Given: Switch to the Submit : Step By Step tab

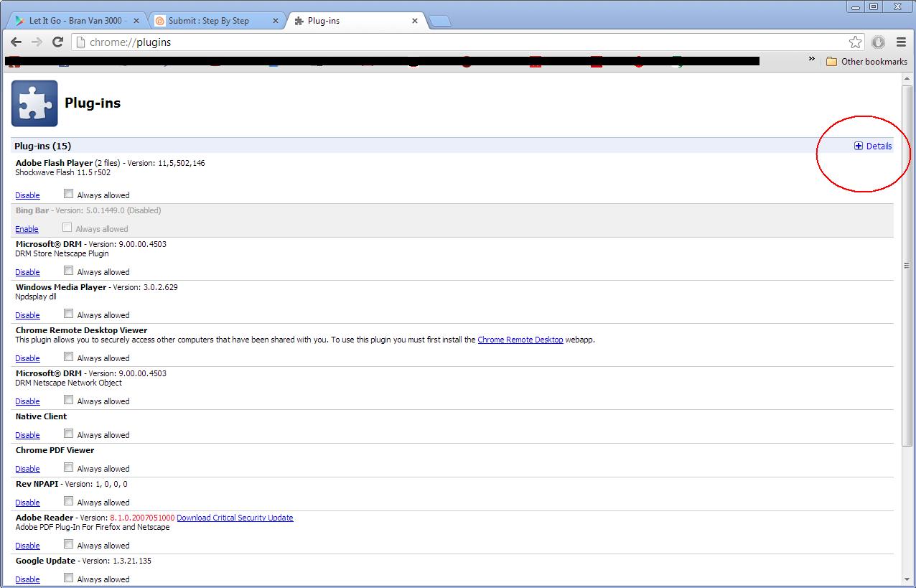Looking at the screenshot, I should tap(216, 21).
